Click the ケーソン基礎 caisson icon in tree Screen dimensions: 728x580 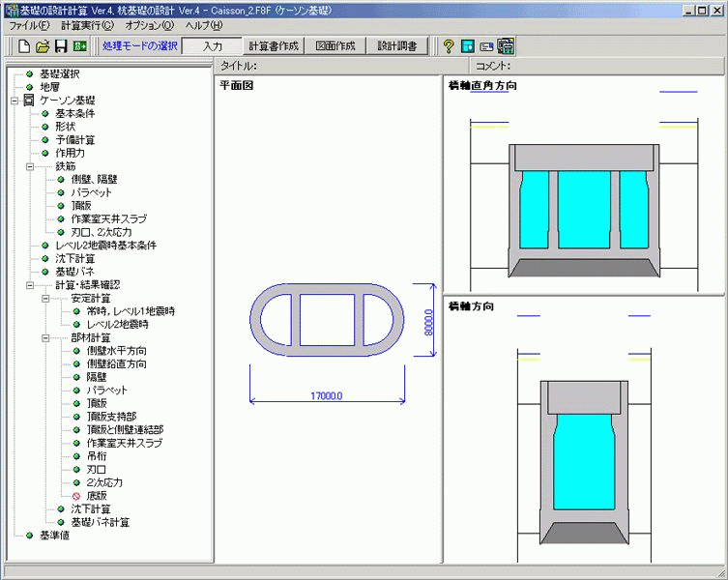pyautogui.click(x=29, y=100)
